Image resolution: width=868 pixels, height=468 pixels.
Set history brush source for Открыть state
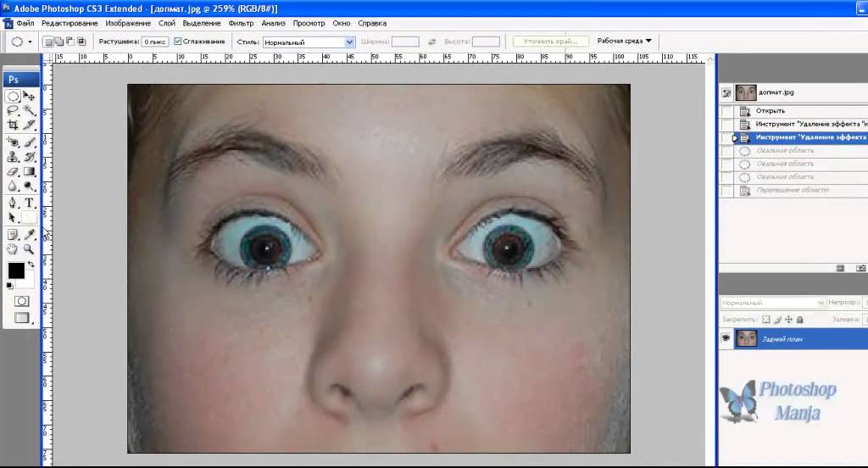click(x=726, y=111)
